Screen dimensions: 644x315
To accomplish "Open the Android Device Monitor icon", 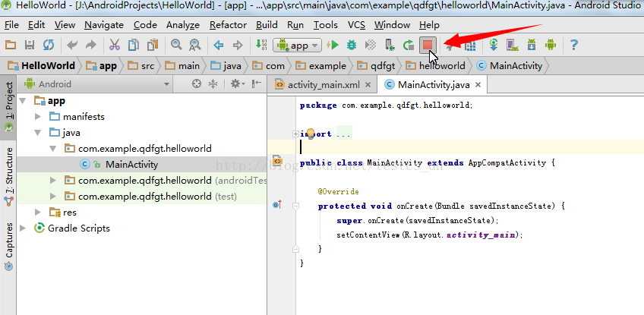I will point(551,46).
